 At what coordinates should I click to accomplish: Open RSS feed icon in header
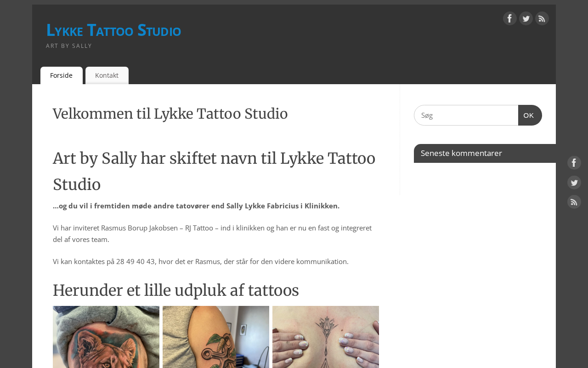pos(542,18)
